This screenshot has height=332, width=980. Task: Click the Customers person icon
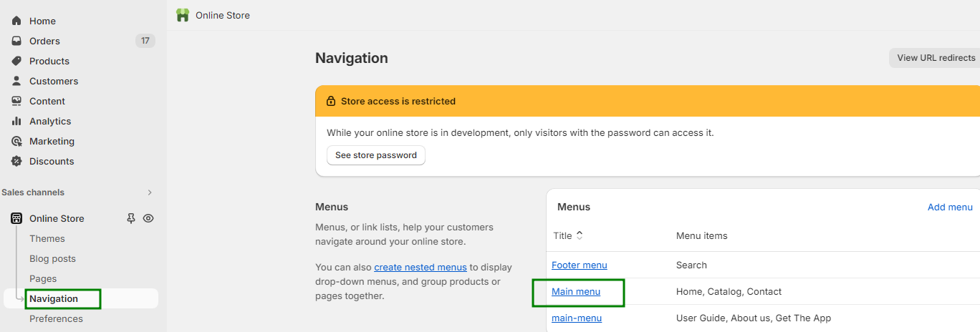(x=16, y=81)
